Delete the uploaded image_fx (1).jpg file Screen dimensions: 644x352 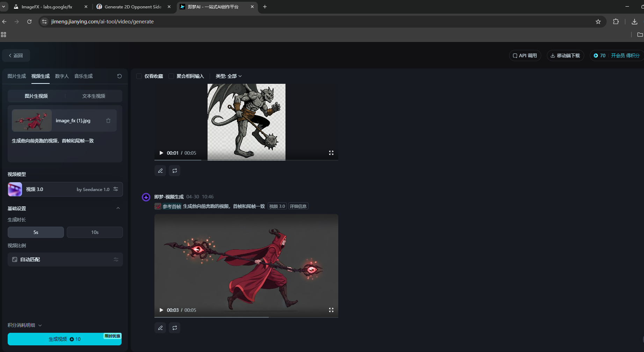pos(108,120)
